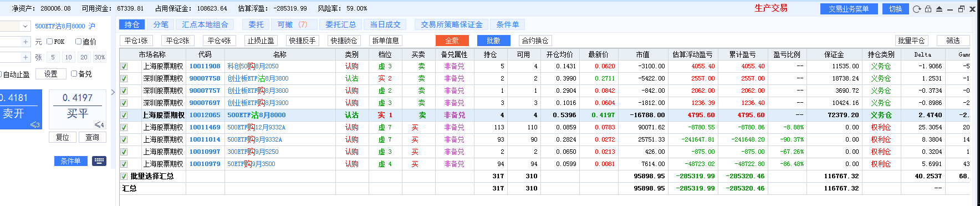Click contract name 创业板ETF购8月3900
The image size is (980, 206).
coord(258,103)
